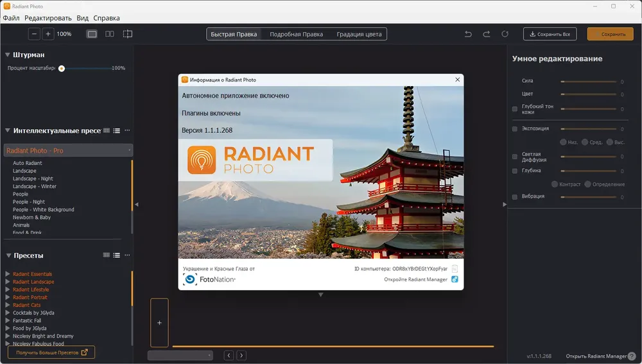The width and height of the screenshot is (642, 364).
Task: Open the Файл menu
Action: (x=11, y=18)
